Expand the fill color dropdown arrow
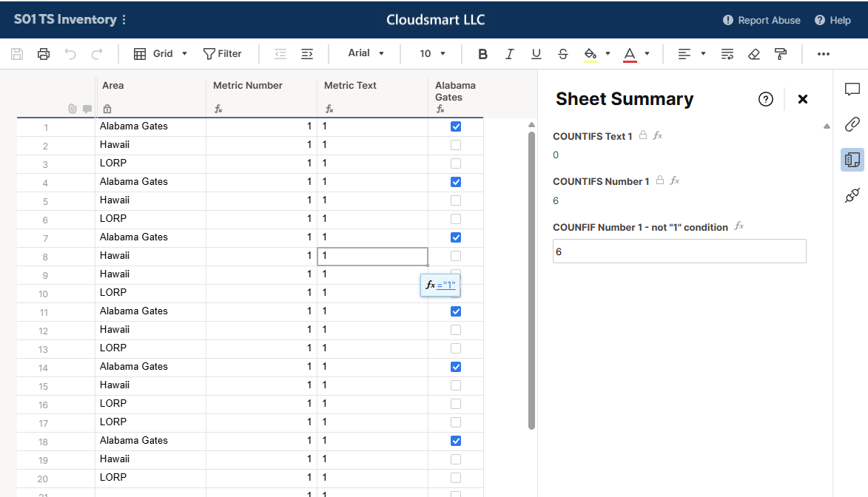Screen dimensions: 868x497 click(x=608, y=54)
